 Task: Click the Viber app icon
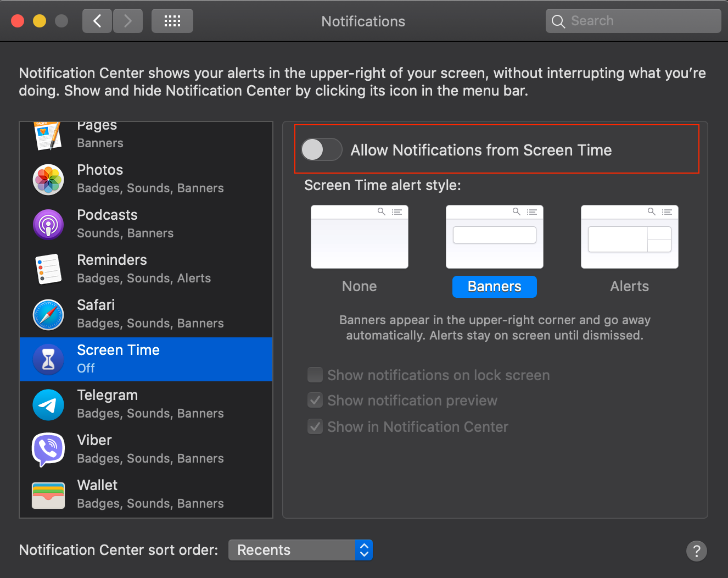point(48,449)
